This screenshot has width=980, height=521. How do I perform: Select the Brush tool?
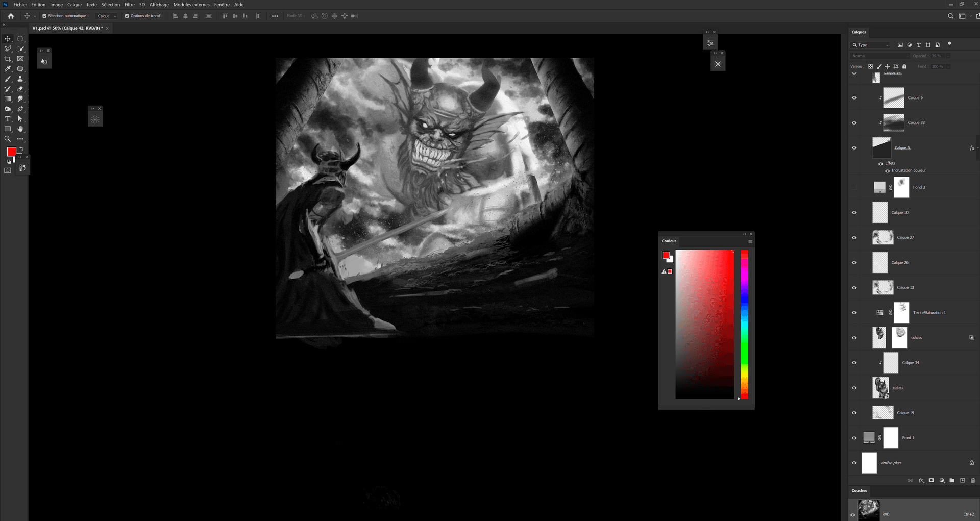[8, 79]
